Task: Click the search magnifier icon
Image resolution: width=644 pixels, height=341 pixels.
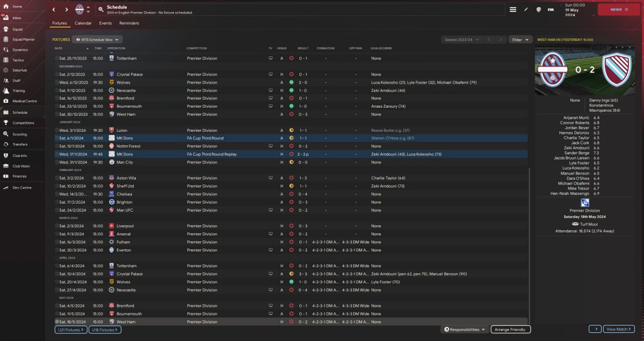Action: point(101,10)
